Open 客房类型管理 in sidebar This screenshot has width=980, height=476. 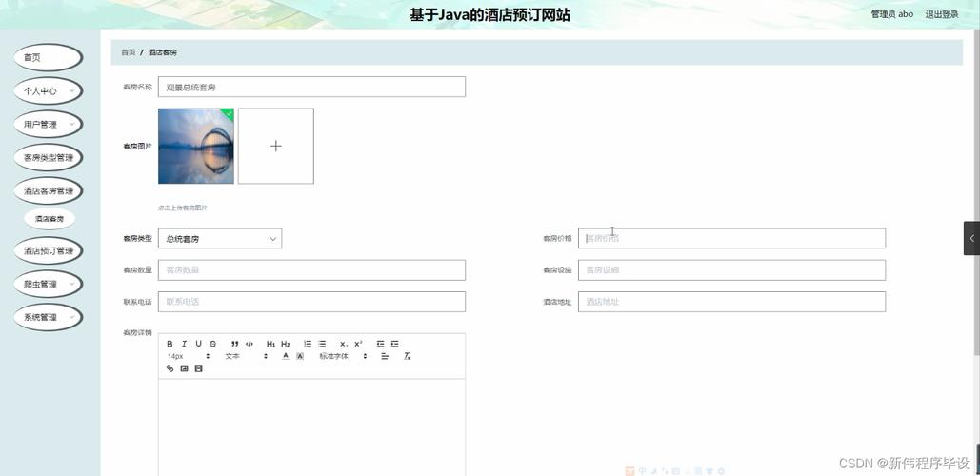coord(49,157)
